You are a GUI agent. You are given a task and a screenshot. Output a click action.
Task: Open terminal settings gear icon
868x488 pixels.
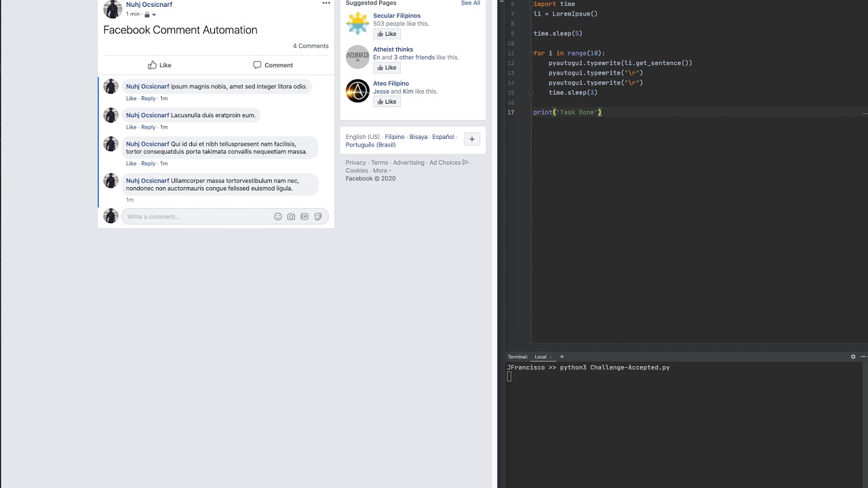coord(853,357)
